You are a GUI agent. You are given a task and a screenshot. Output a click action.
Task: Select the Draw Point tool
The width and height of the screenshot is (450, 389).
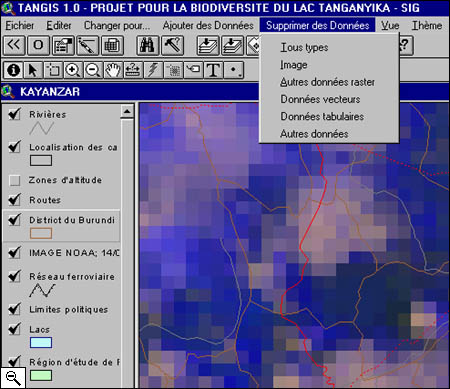(234, 70)
